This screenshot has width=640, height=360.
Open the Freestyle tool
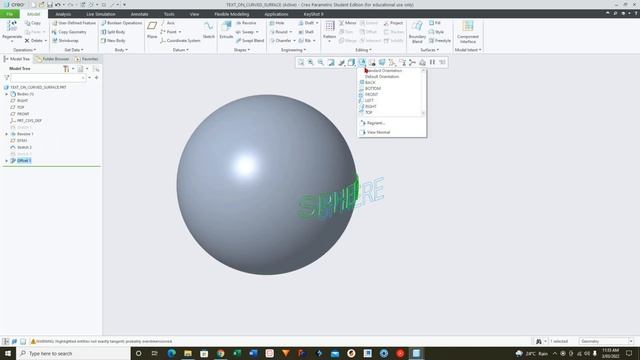coord(440,40)
